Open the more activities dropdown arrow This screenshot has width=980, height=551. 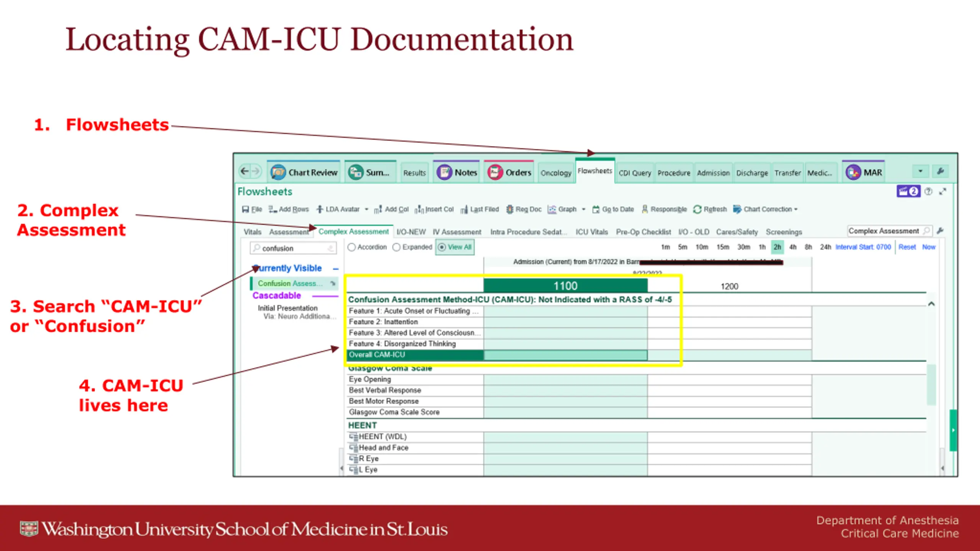pyautogui.click(x=920, y=171)
